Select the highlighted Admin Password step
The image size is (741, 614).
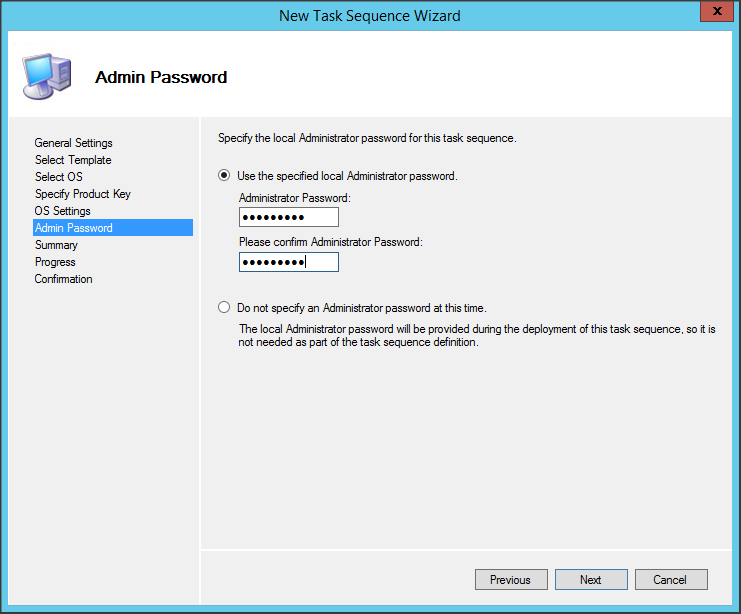click(73, 228)
